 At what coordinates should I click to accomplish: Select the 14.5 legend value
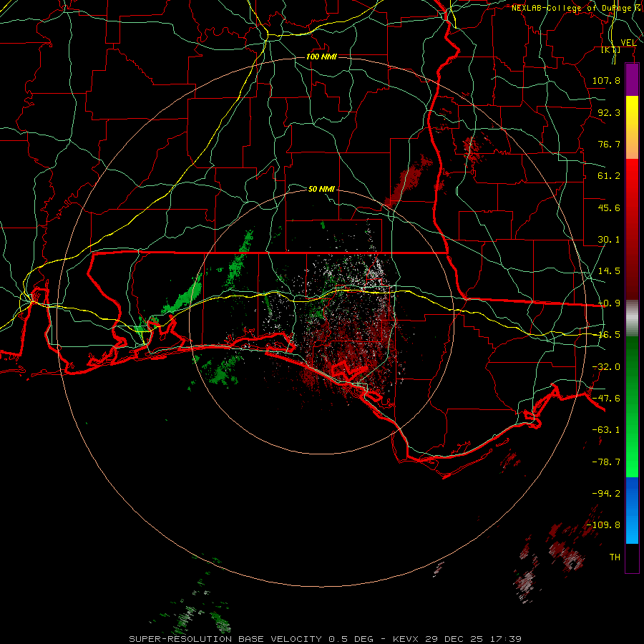609,271
